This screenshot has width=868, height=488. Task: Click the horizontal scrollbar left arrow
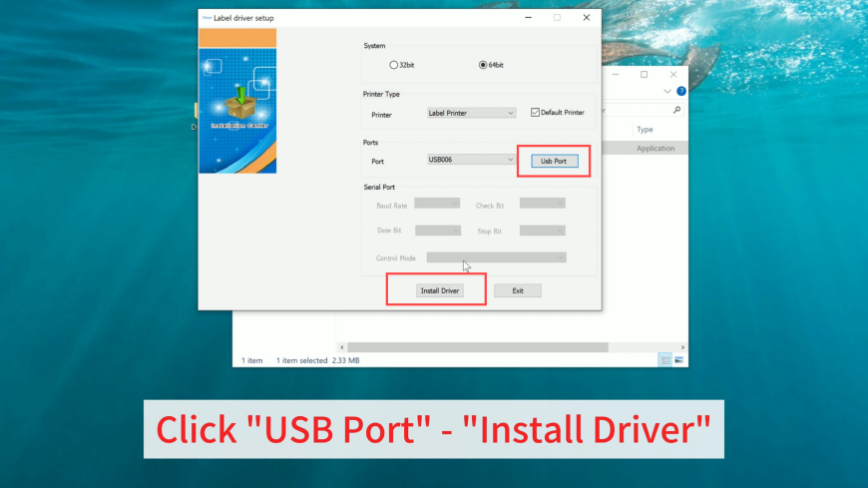[x=342, y=347]
